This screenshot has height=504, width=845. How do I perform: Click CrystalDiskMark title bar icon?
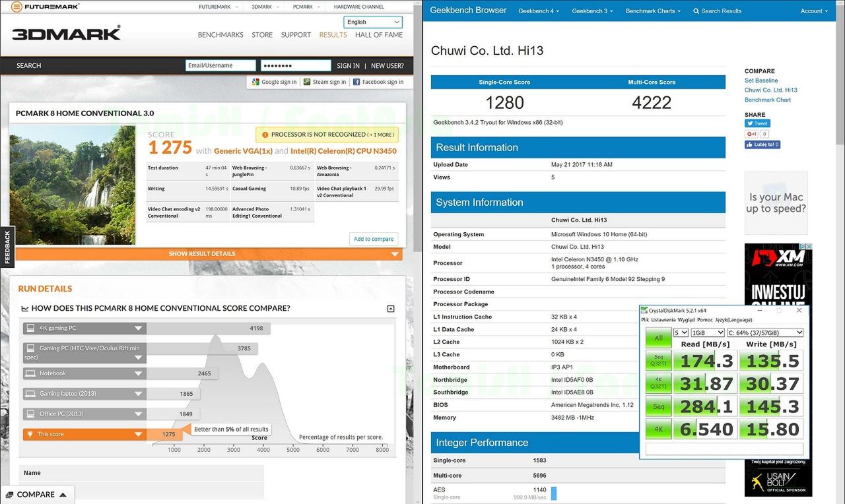[644, 310]
